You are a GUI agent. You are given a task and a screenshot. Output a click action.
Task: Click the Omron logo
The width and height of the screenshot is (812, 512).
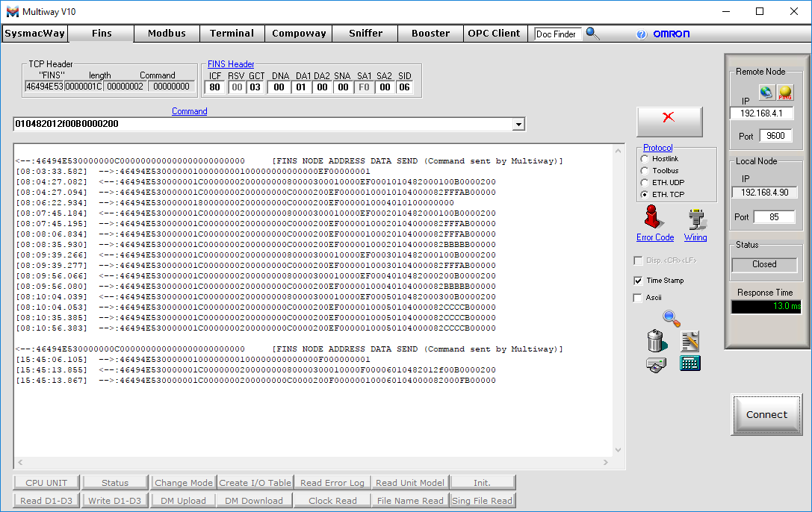pos(671,34)
